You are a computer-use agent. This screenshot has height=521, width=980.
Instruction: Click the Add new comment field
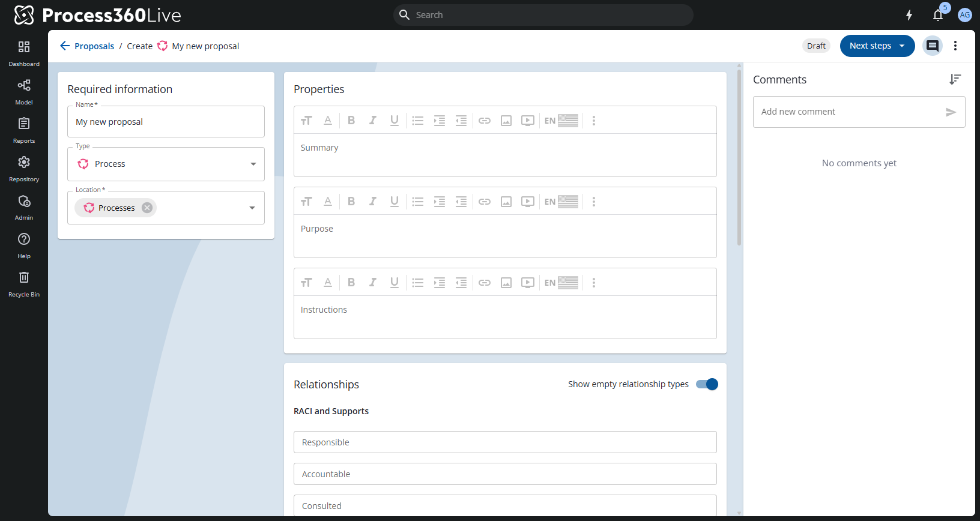pos(847,112)
